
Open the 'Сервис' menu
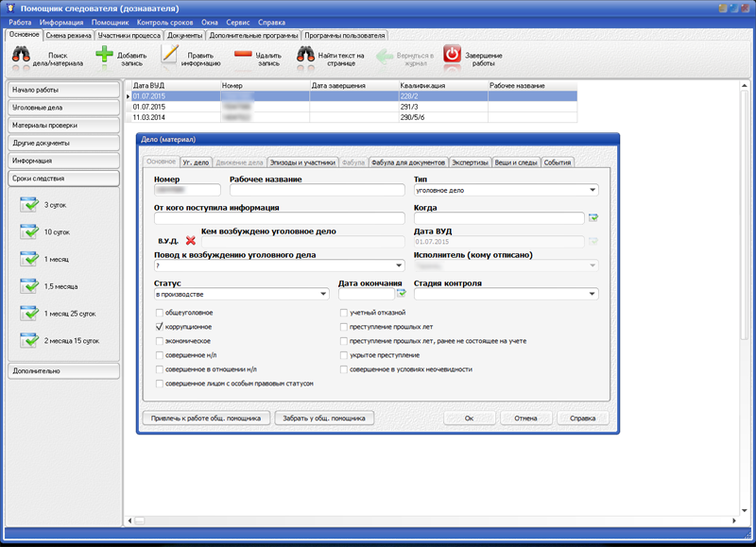coord(237,21)
